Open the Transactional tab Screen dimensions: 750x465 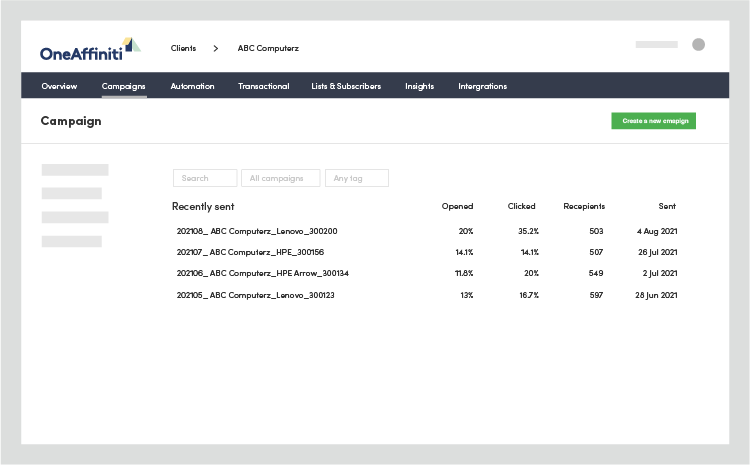(x=264, y=86)
